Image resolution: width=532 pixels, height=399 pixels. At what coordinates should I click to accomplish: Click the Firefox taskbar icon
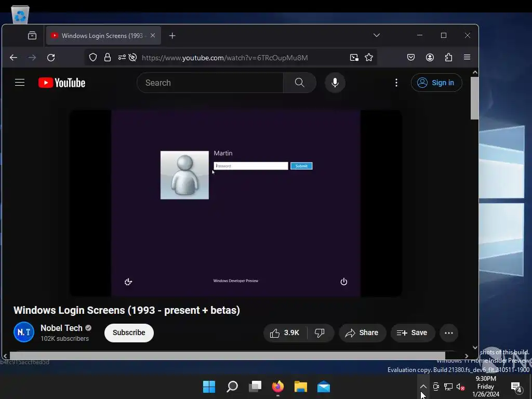pos(278,387)
